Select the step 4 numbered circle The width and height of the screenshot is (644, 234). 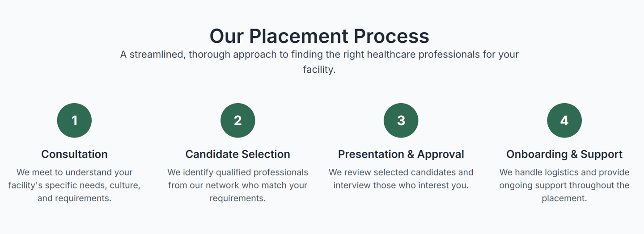pyautogui.click(x=564, y=121)
